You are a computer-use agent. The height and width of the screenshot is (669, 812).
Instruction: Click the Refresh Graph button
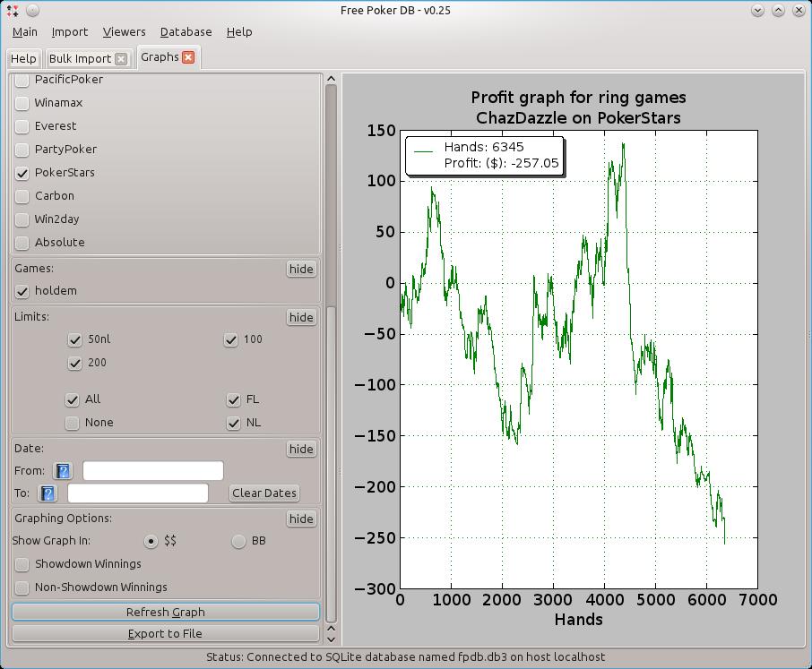coord(166,613)
